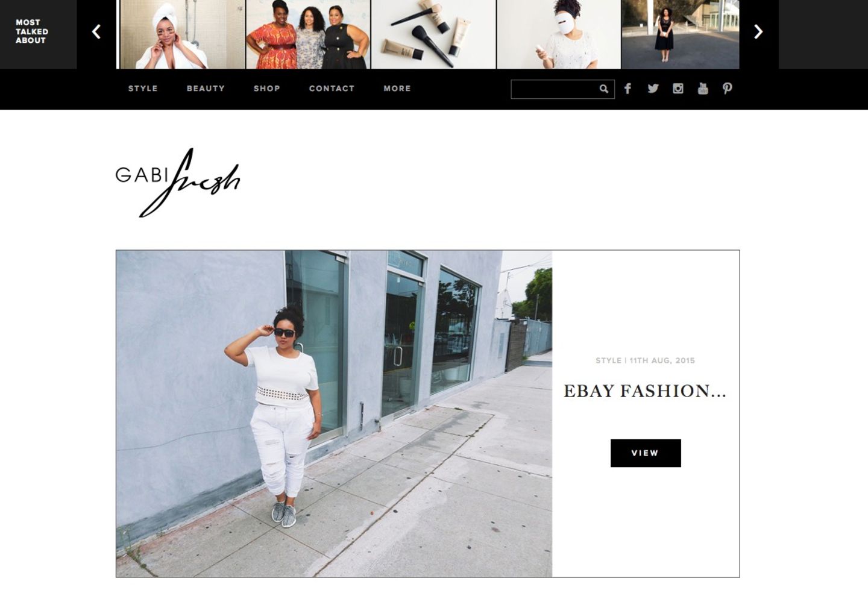868x590 pixels.
Task: Click the search magnifier icon
Action: click(x=604, y=89)
